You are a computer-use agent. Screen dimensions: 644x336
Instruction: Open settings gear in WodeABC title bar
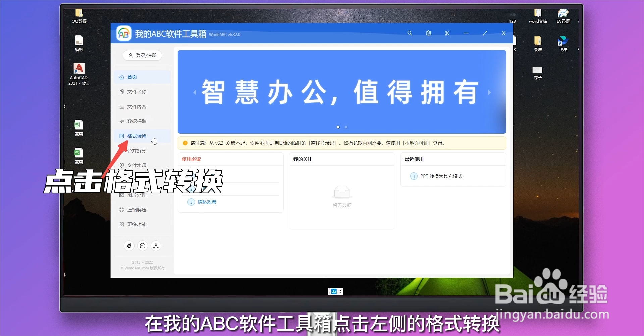(428, 33)
